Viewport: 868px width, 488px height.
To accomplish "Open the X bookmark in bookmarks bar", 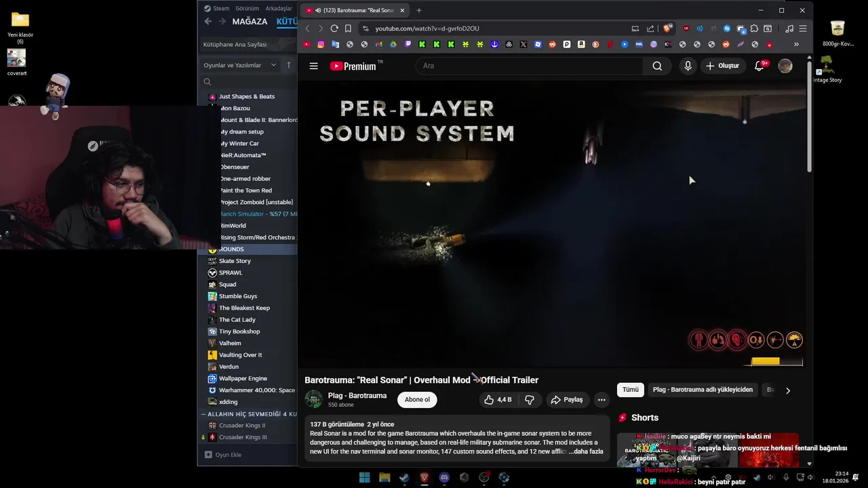I will (x=524, y=44).
